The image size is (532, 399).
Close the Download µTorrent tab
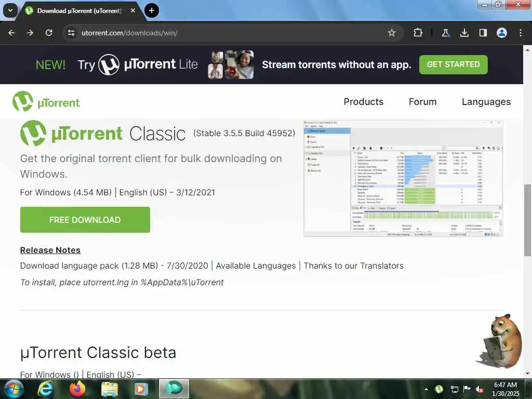[x=133, y=10]
